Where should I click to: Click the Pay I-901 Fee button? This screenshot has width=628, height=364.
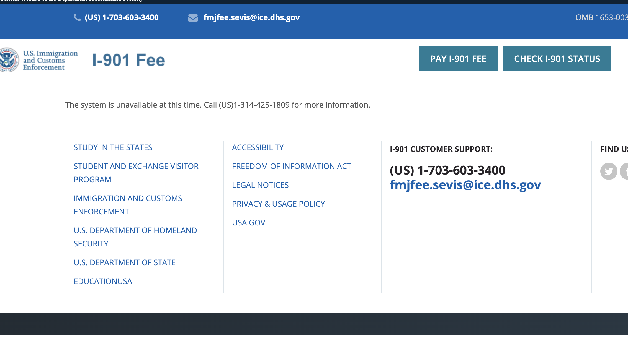[x=458, y=59]
